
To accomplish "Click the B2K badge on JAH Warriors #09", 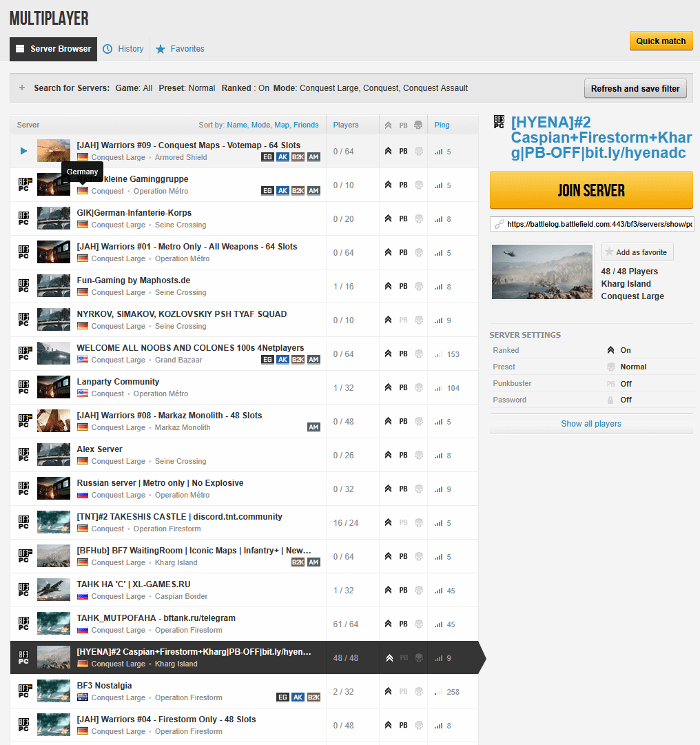I will pyautogui.click(x=298, y=157).
